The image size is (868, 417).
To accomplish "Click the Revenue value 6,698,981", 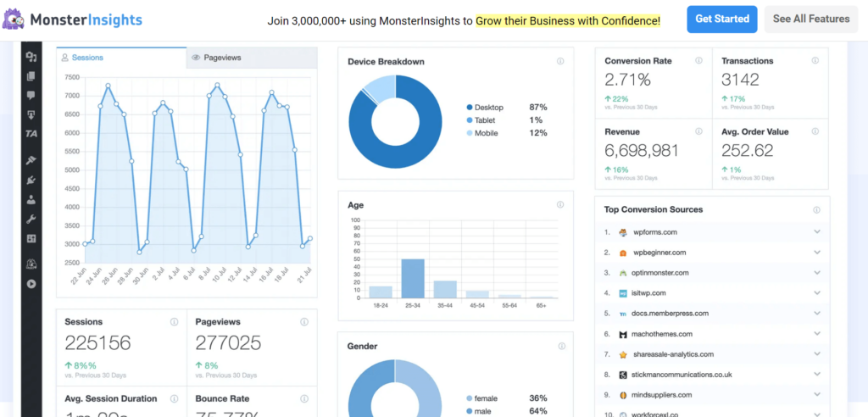I will coord(641,151).
